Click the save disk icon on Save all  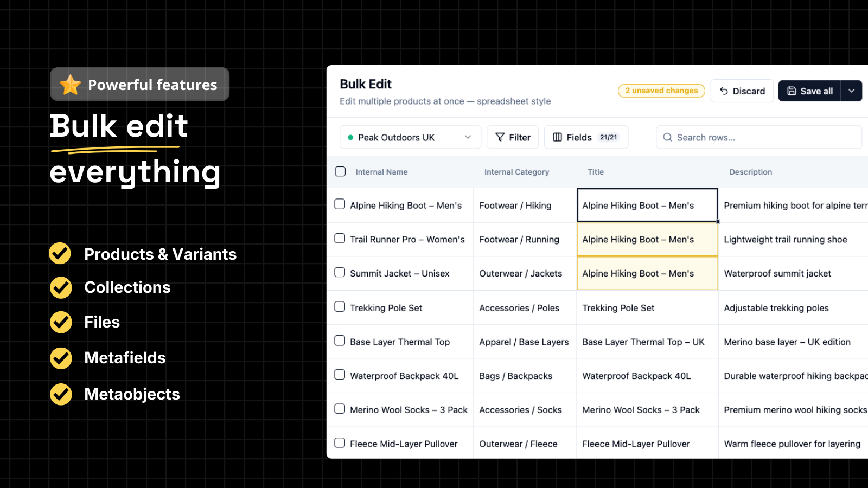(793, 91)
